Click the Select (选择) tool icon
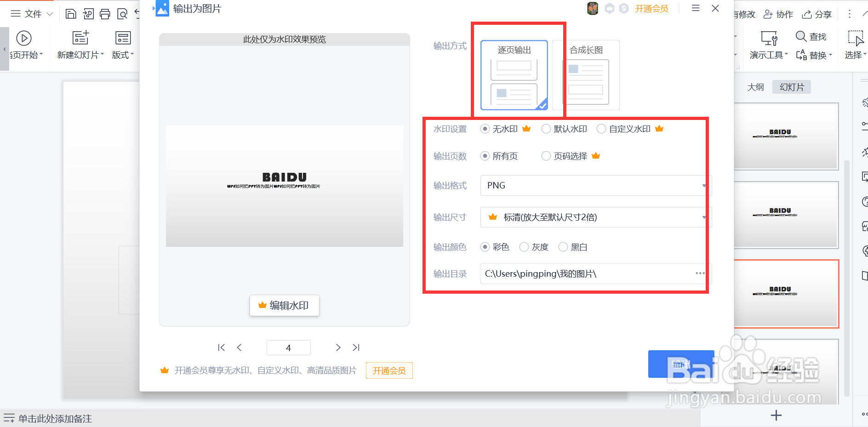The height and width of the screenshot is (427, 868). (x=856, y=38)
